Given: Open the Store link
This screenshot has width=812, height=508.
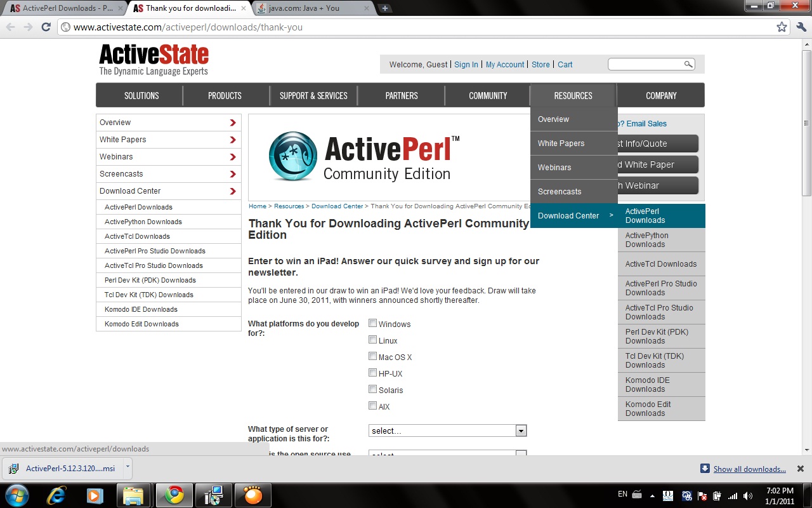Looking at the screenshot, I should (540, 65).
